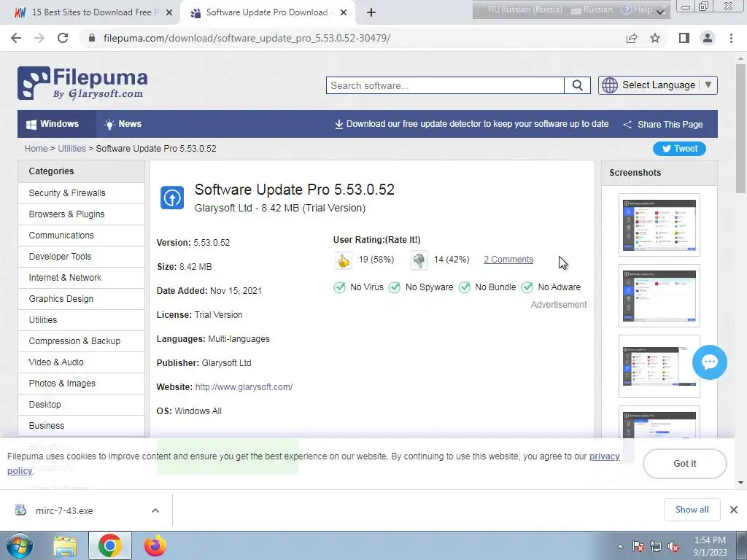The image size is (747, 560).
Task: Click the thumbs up rating icon
Action: pos(344,260)
